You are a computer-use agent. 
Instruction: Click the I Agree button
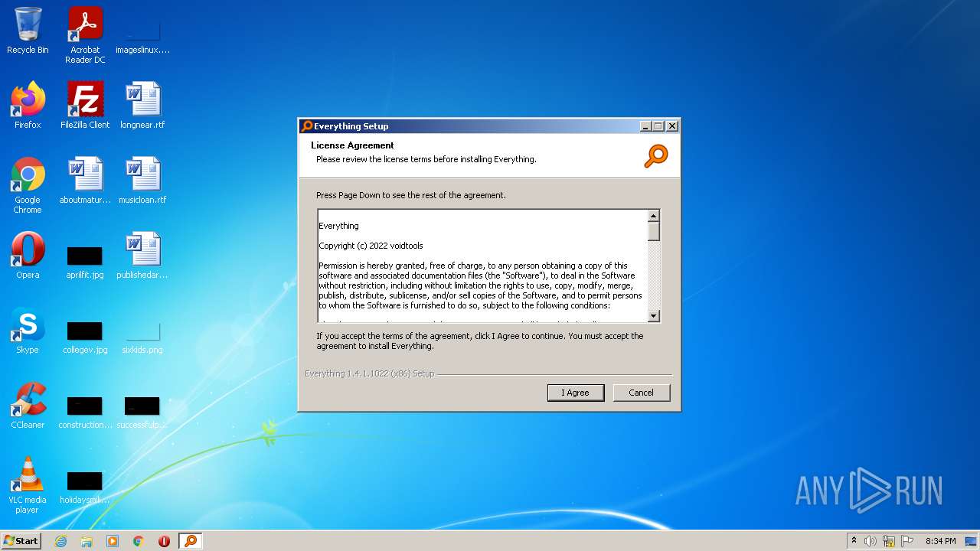click(x=576, y=393)
